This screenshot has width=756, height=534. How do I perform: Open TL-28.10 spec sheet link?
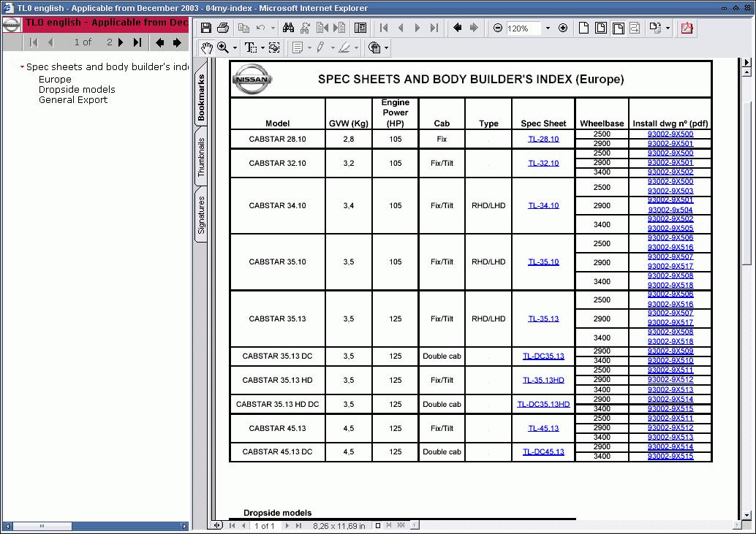543,139
